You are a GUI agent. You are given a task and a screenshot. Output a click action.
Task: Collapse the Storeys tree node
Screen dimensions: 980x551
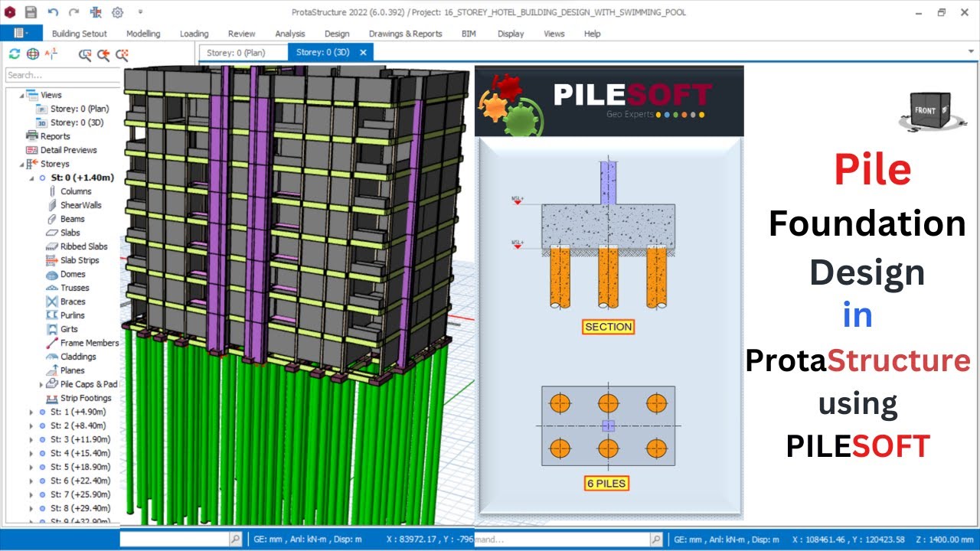21,164
